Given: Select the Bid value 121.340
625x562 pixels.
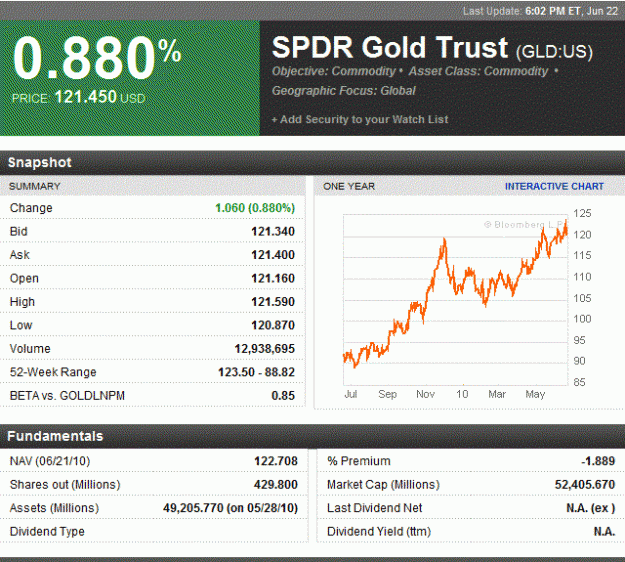Looking at the screenshot, I should coord(273,231).
